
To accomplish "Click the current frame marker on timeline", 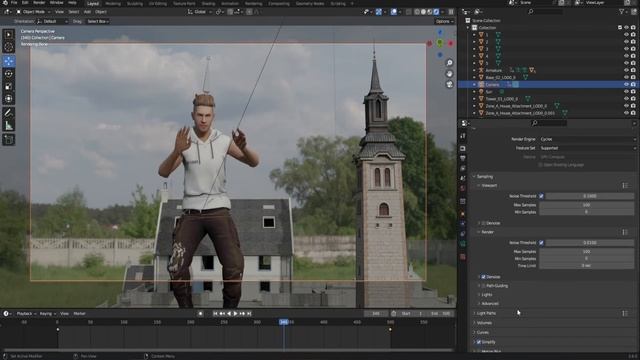I will 284,322.
